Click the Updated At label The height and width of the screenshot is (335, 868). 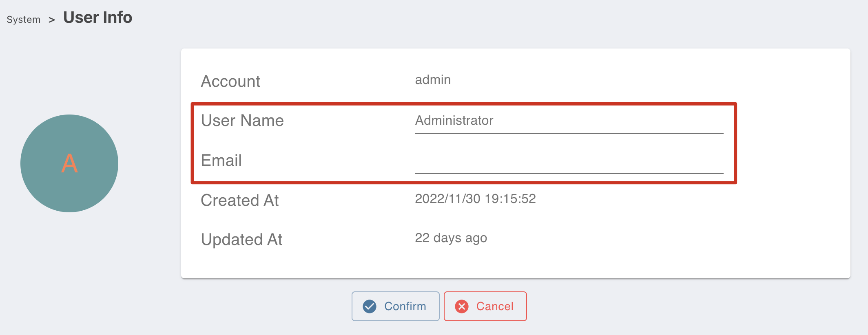point(241,240)
